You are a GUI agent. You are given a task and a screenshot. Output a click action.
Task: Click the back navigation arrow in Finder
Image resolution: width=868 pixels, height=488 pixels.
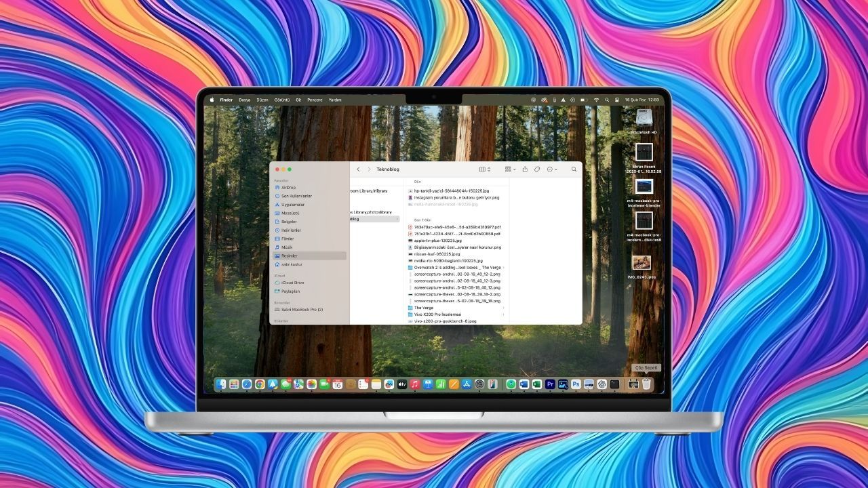[358, 169]
